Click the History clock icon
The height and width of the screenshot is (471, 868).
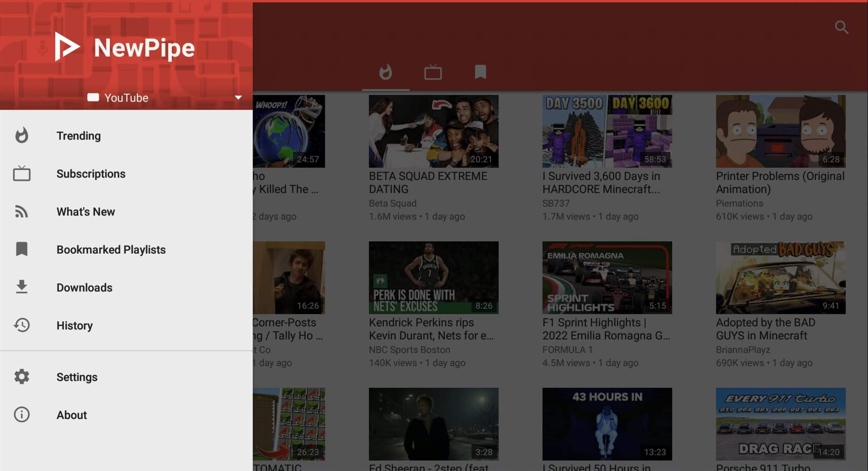[x=22, y=325]
